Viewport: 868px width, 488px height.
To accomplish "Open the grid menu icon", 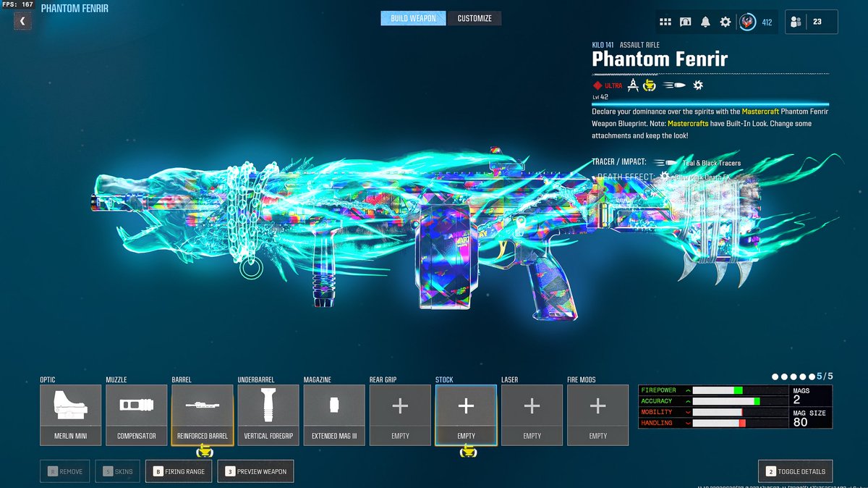I will [x=665, y=22].
